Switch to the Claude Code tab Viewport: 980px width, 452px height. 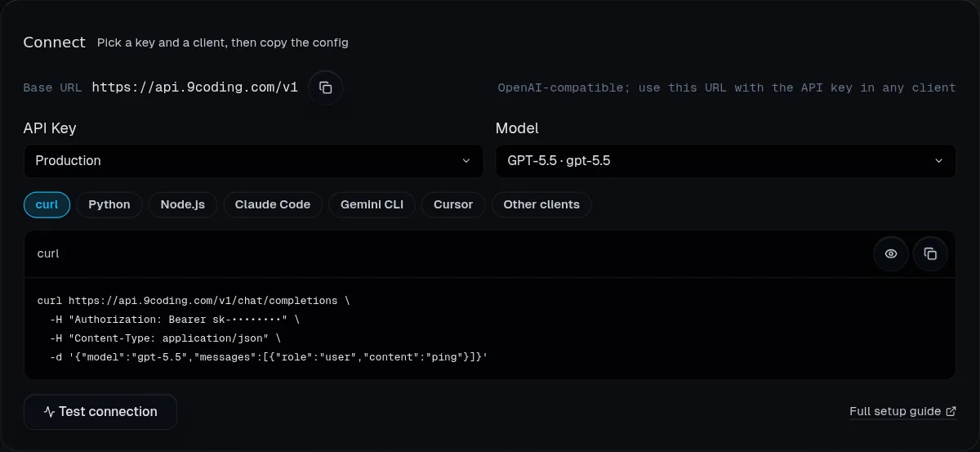(273, 204)
